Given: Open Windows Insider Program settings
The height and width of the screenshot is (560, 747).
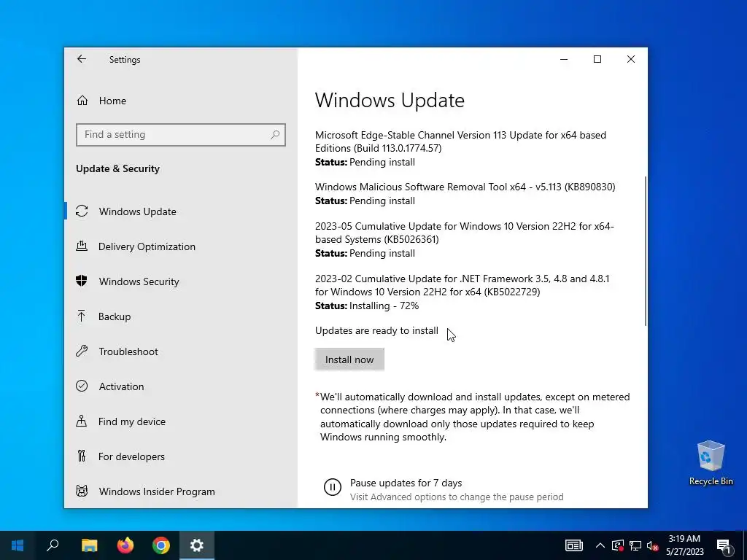Looking at the screenshot, I should (x=181, y=491).
